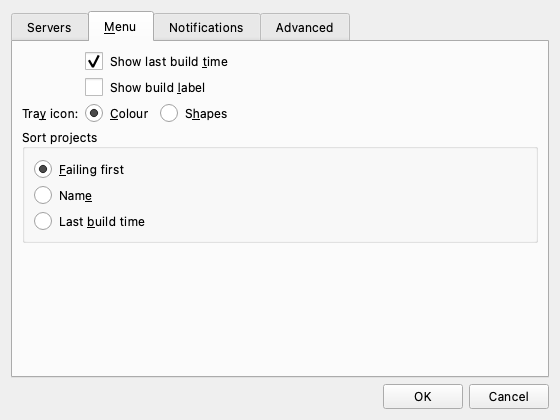This screenshot has height=420, width=560.
Task: Click the Sort projects heading
Action: coord(60,138)
